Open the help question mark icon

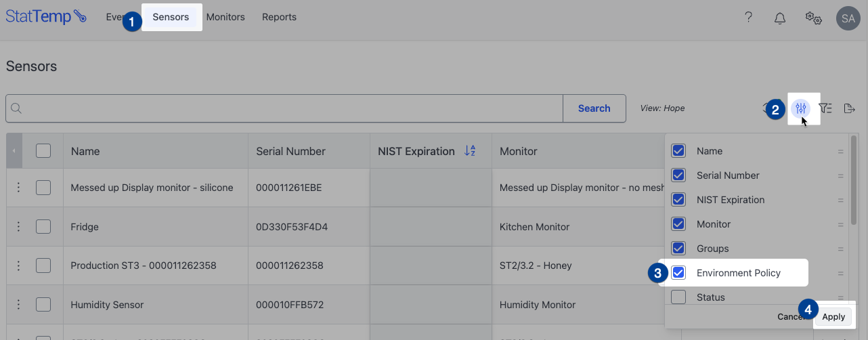click(748, 18)
